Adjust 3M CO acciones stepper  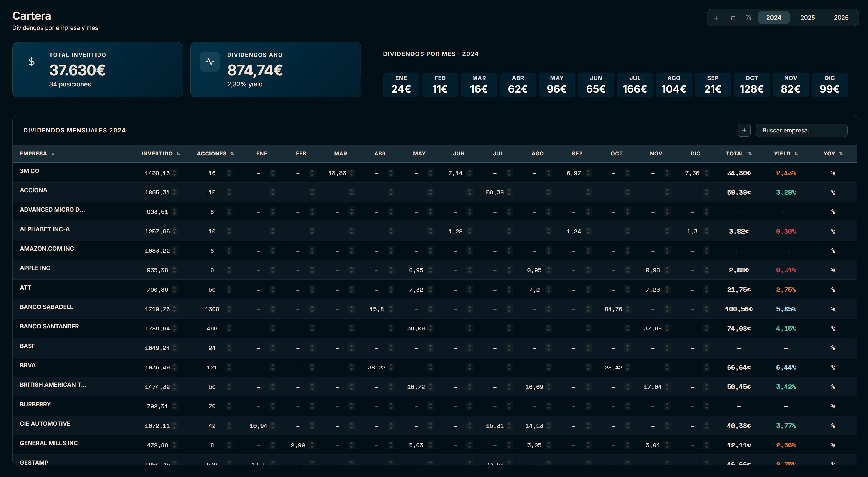(x=229, y=173)
